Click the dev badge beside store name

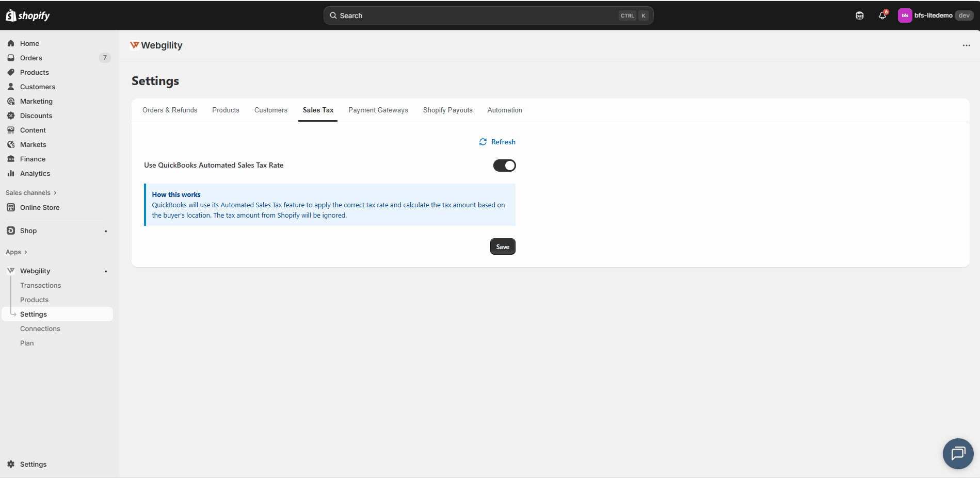[964, 15]
